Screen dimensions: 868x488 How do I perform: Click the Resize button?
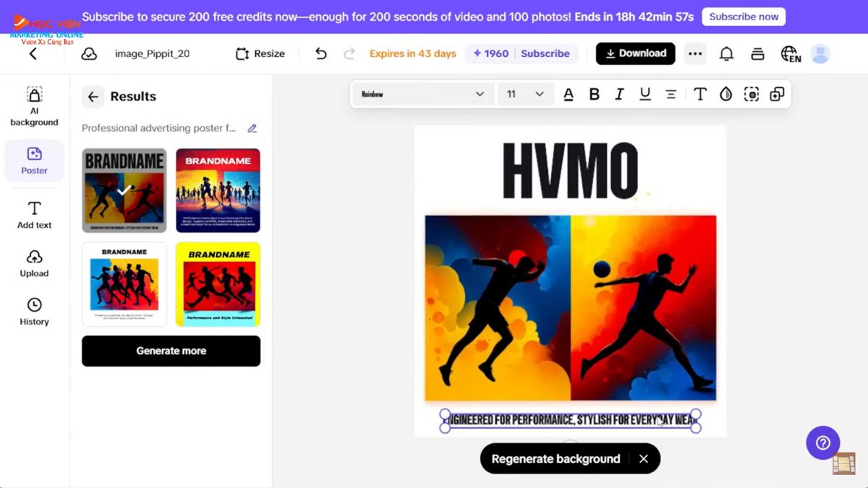pos(260,53)
